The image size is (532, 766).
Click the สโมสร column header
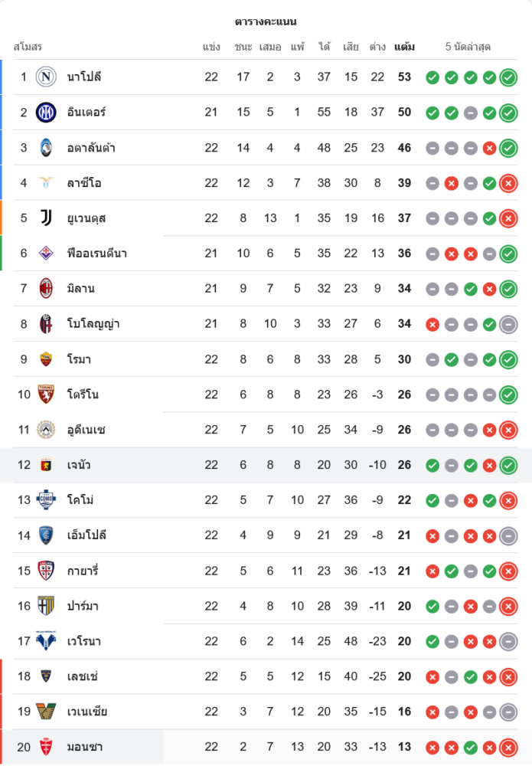click(x=28, y=47)
